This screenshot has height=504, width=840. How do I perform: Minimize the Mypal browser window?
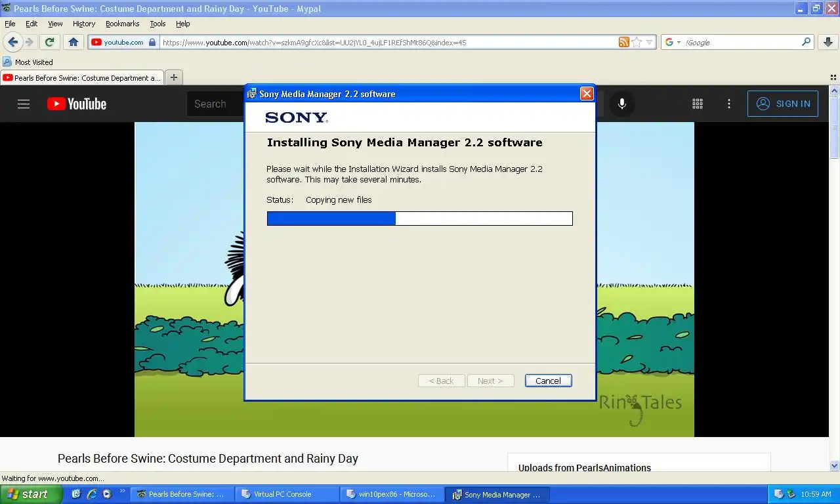point(801,9)
